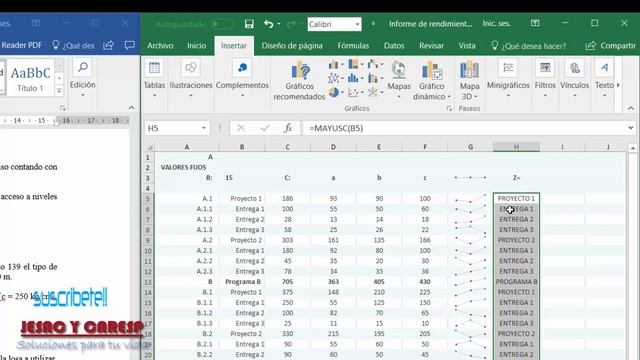The width and height of the screenshot is (640, 360).
Task: Open Reader PDF tab in Word
Action: 21,45
